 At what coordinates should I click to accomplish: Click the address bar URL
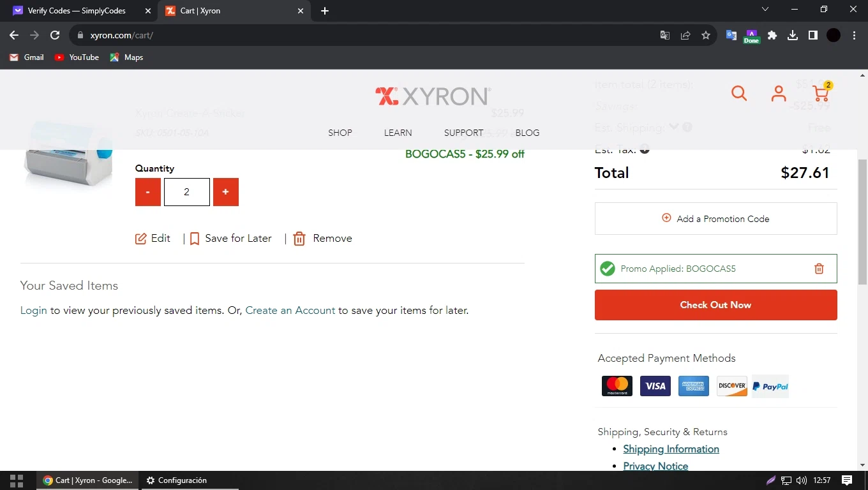point(122,35)
